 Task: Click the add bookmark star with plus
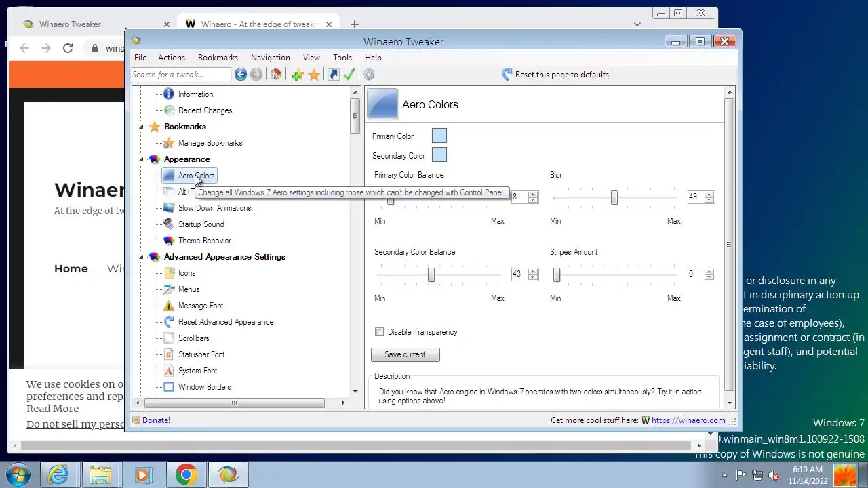tap(298, 75)
